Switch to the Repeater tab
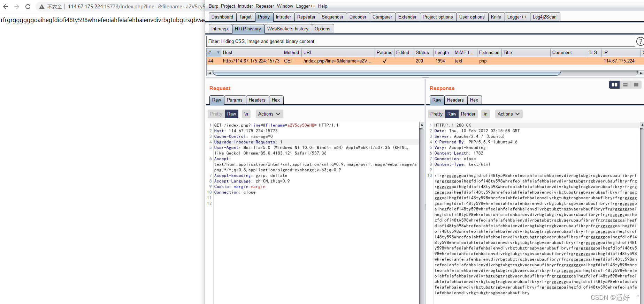Image resolution: width=644 pixels, height=304 pixels. pos(306,17)
